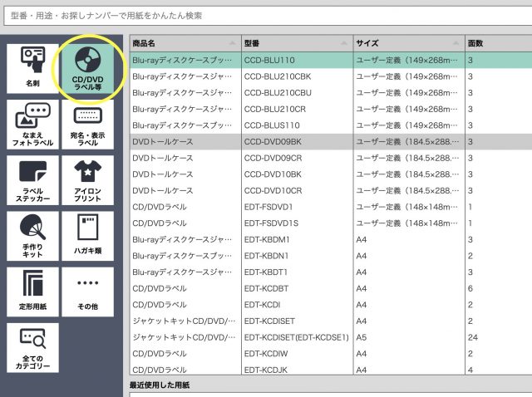
Task: Select the DVDトールケース CCD-DVD09BK row
Action: click(x=296, y=142)
